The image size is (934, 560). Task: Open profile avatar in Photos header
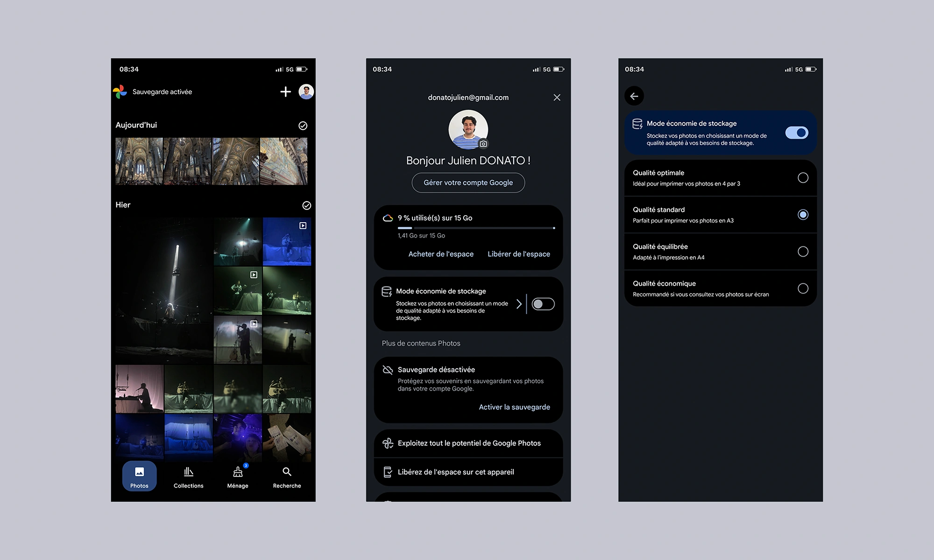point(306,92)
